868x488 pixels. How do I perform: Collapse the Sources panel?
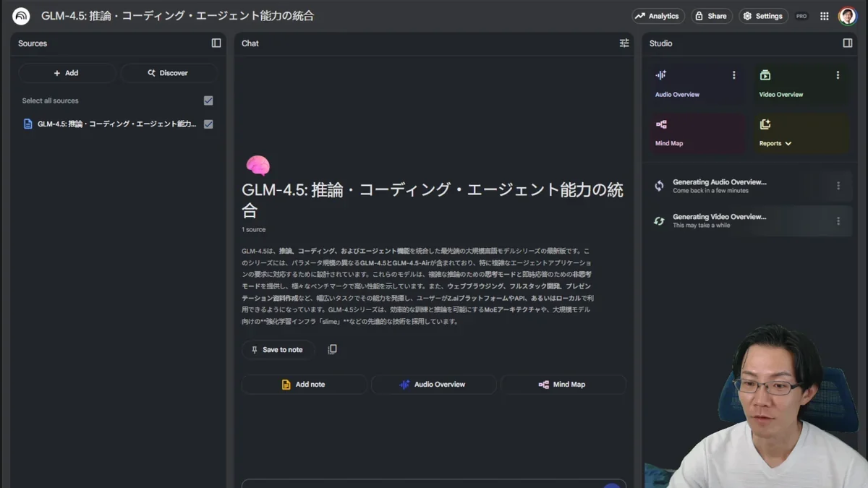(x=216, y=43)
